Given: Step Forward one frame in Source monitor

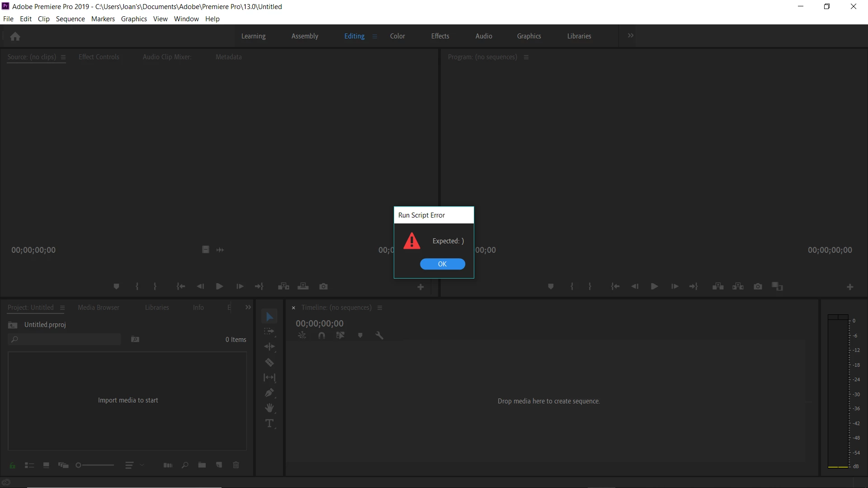Looking at the screenshot, I should tap(240, 287).
